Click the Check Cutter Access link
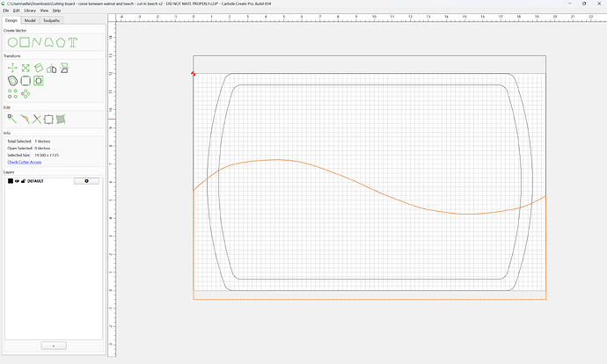The width and height of the screenshot is (607, 364). coord(25,162)
